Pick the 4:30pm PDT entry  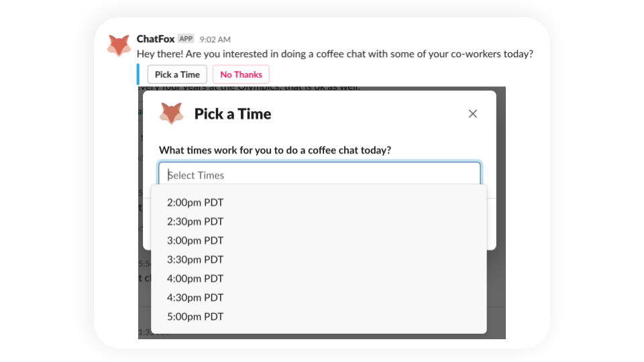195,298
